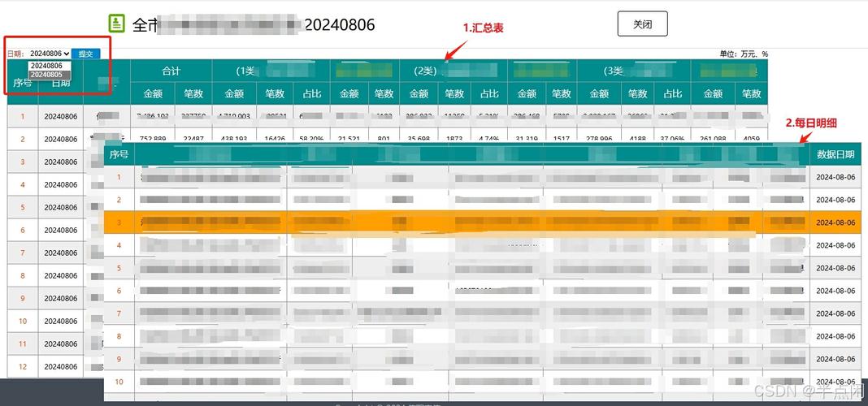Click the 笔数 header under the (3类 group

click(638, 93)
